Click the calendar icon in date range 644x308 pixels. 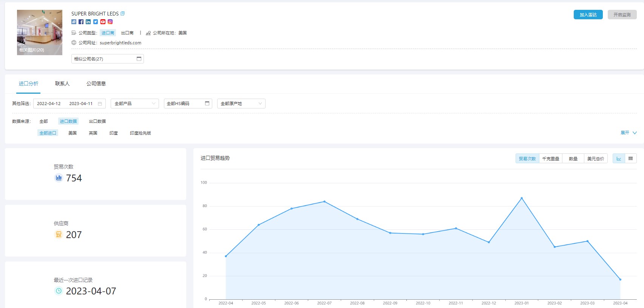[100, 104]
